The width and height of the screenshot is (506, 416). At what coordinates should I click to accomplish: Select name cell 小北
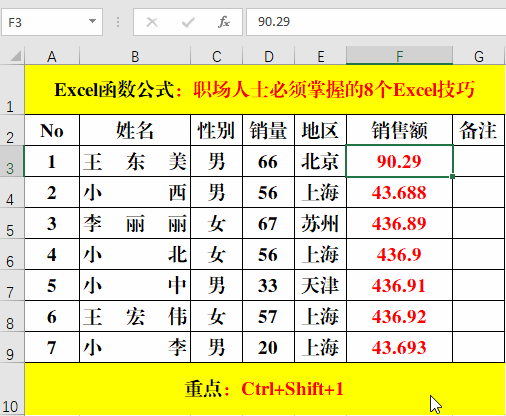pyautogui.click(x=135, y=254)
